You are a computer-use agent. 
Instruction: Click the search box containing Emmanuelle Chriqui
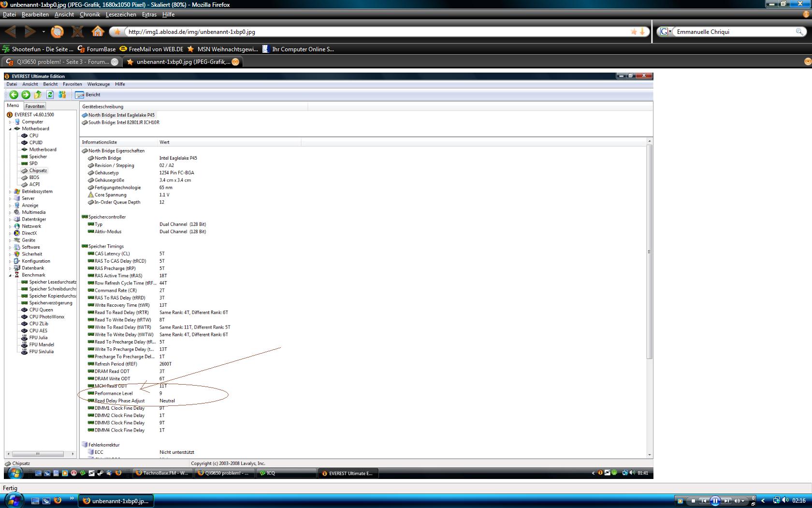click(x=735, y=32)
